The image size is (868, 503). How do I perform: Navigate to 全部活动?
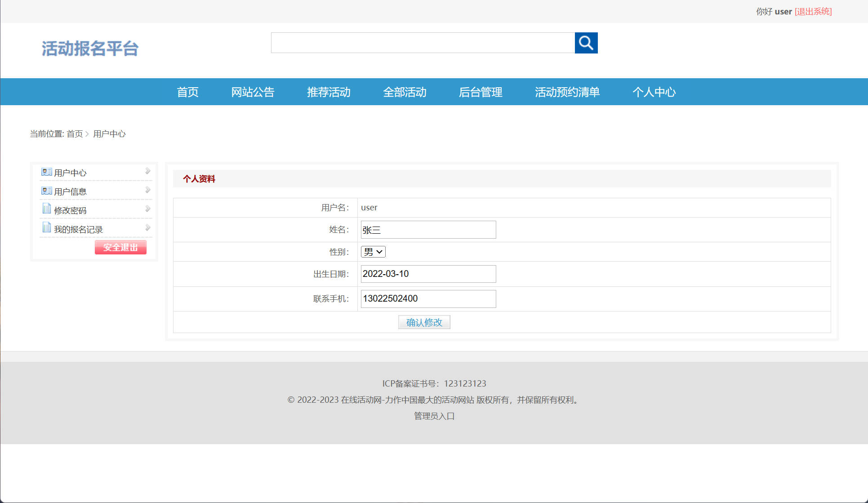click(405, 92)
